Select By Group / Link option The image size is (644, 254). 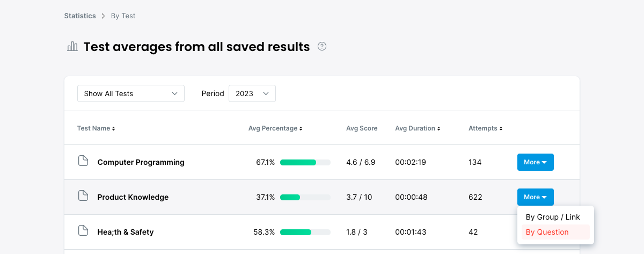[x=553, y=217]
